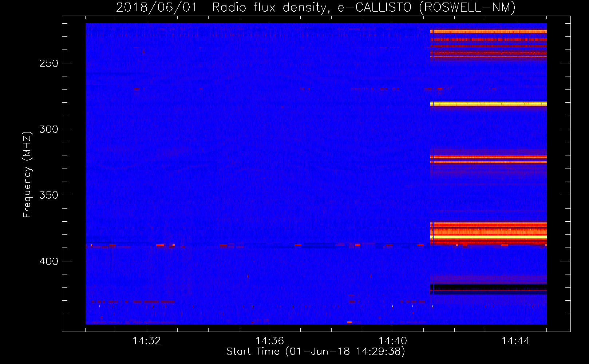Click the 350 frequency tick label
589x364 pixels.
[x=49, y=195]
